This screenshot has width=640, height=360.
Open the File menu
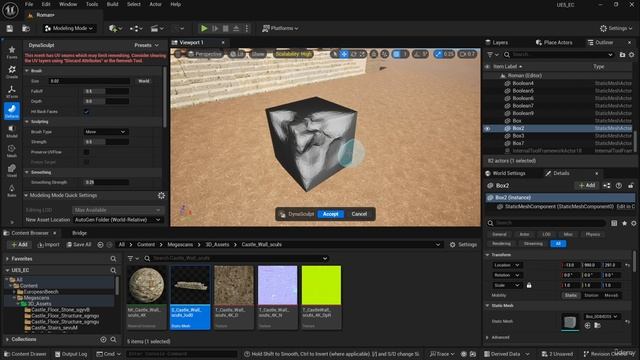(x=29, y=4)
